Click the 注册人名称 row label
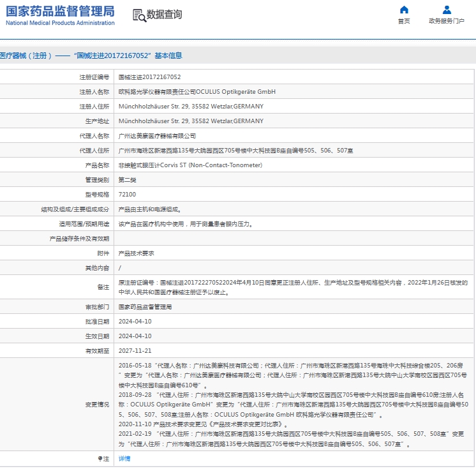476x469 pixels. 94,92
